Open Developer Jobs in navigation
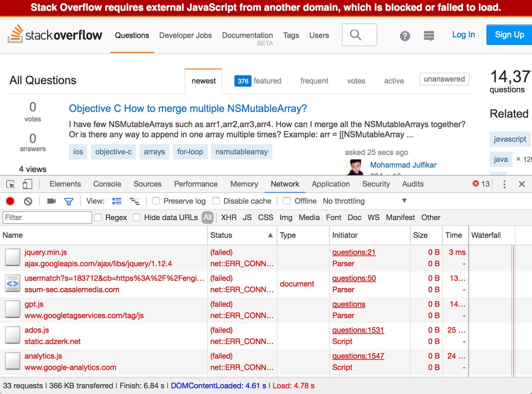 (185, 35)
